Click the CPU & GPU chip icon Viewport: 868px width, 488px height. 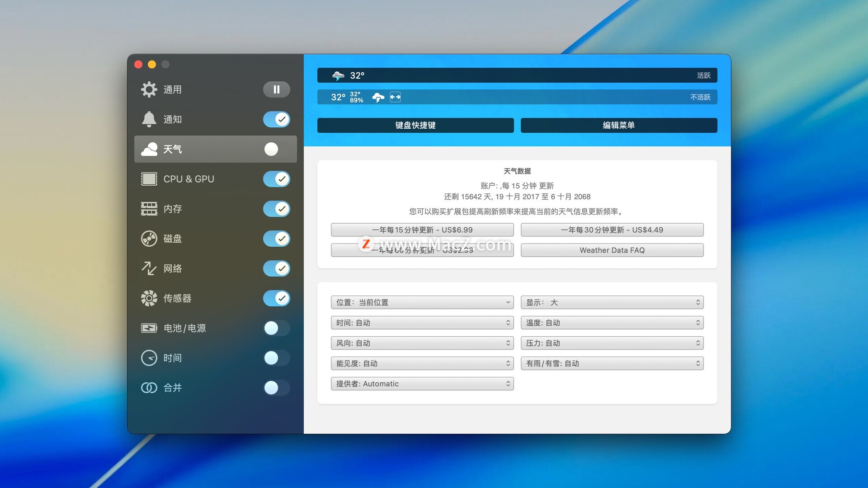[149, 179]
